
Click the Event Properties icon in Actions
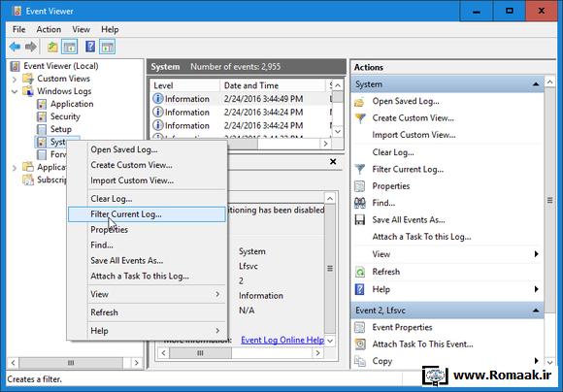click(359, 327)
